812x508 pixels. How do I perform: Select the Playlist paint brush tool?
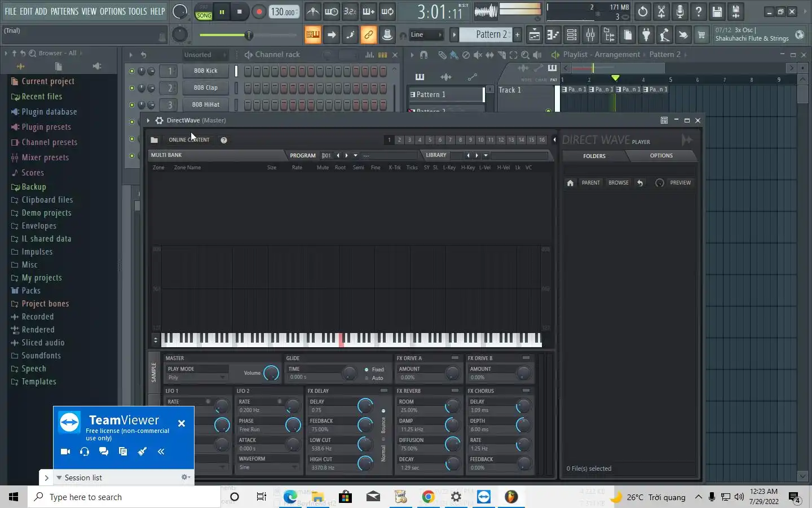point(454,55)
